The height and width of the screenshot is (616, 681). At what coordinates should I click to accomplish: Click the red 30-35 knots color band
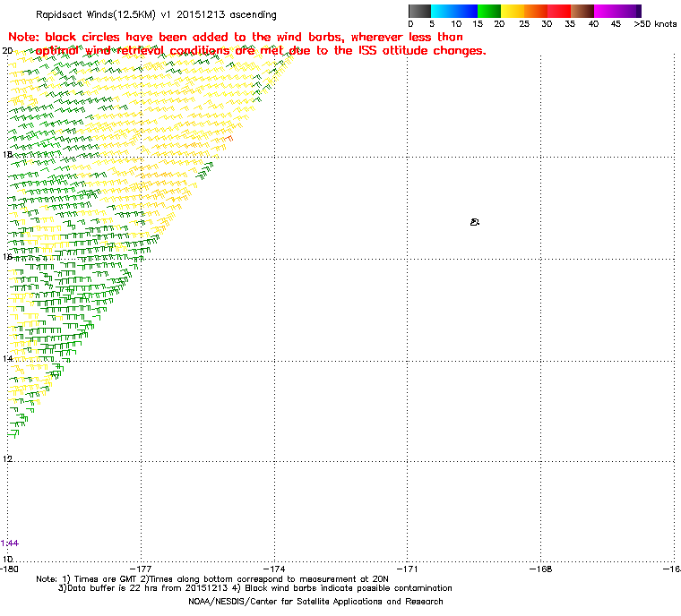pyautogui.click(x=559, y=11)
